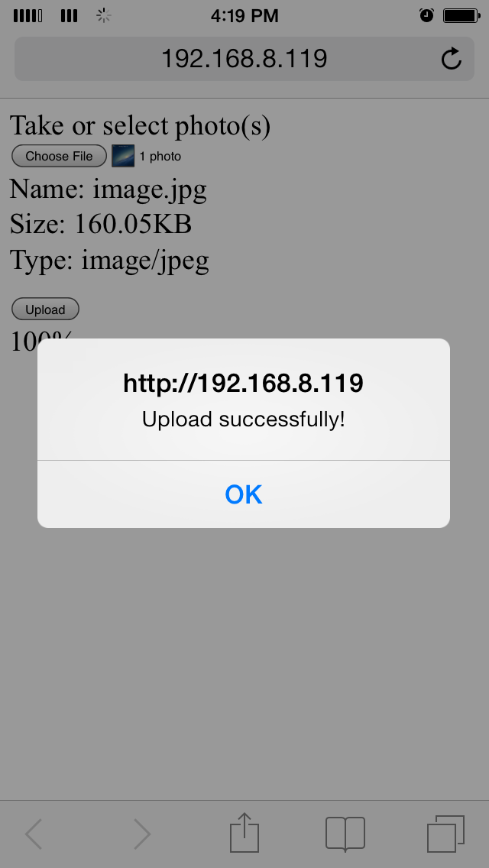Tap the '1 photo' file label
The height and width of the screenshot is (868, 489).
[160, 157]
